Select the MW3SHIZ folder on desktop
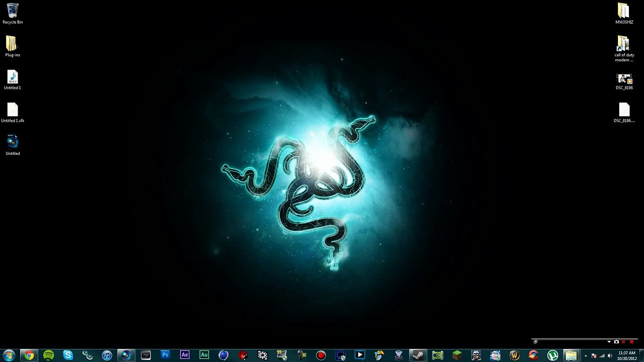 (624, 14)
